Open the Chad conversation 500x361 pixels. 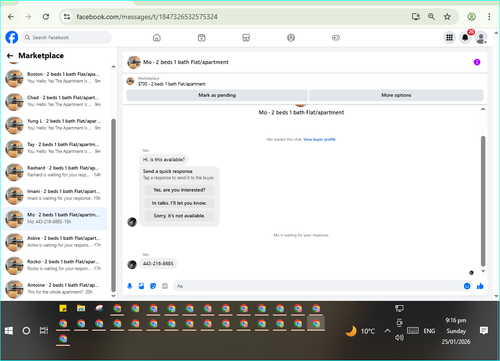pyautogui.click(x=55, y=101)
